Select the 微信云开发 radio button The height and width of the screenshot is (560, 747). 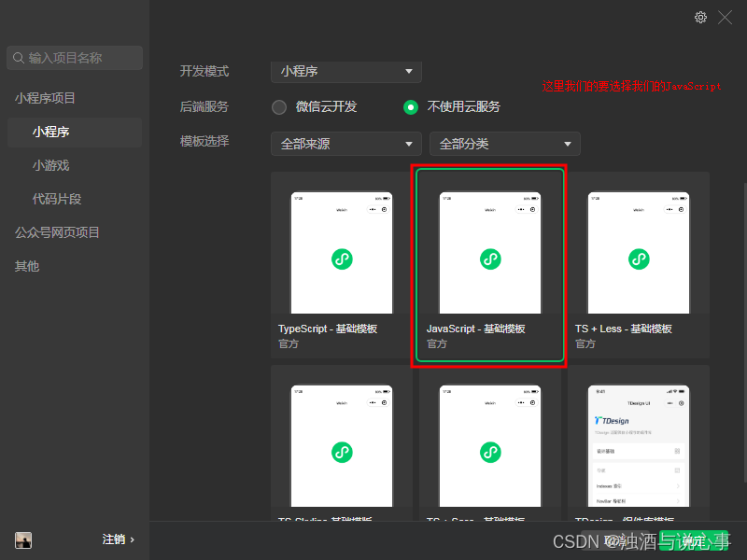point(279,107)
